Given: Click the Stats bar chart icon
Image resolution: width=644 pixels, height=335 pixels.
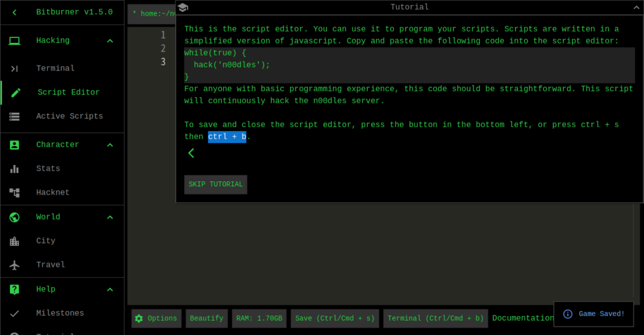Looking at the screenshot, I should pyautogui.click(x=14, y=169).
